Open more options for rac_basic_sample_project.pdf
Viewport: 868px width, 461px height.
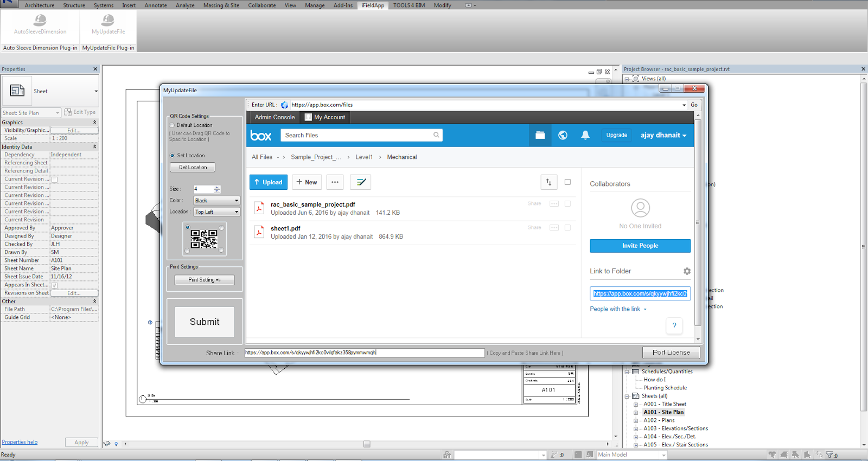pos(554,204)
